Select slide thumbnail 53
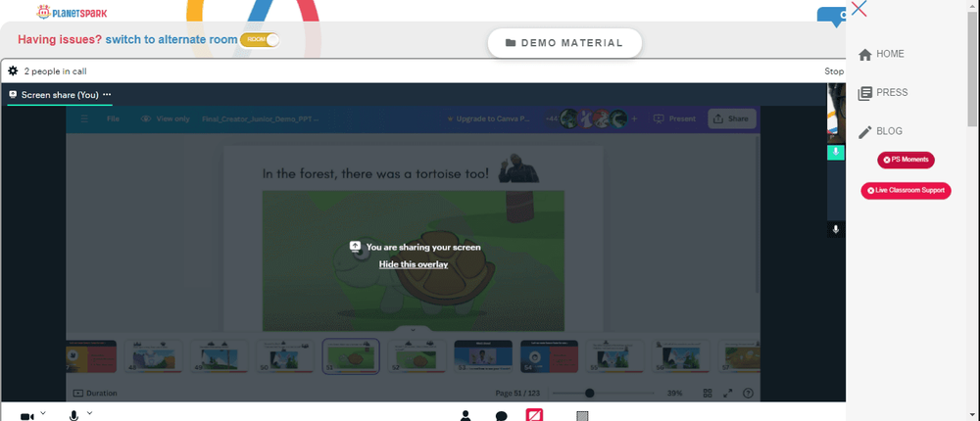The height and width of the screenshot is (421, 980). pos(483,356)
